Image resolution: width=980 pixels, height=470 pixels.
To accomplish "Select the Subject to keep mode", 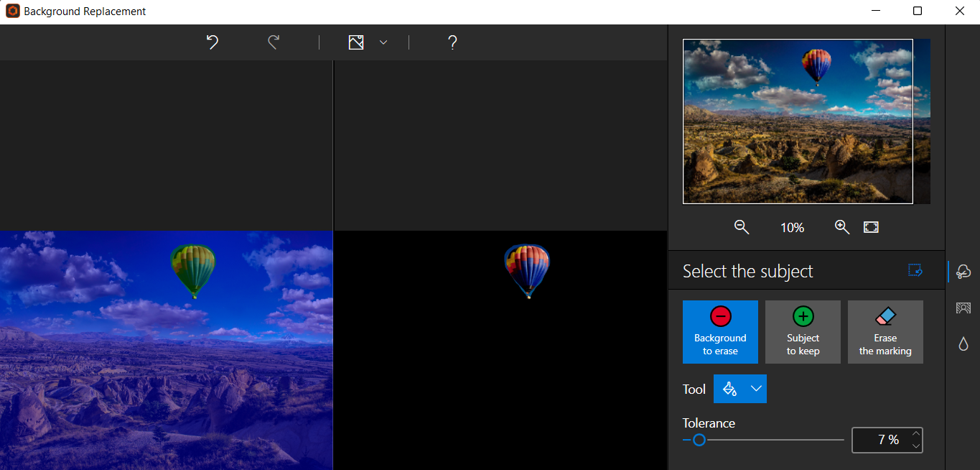I will [x=803, y=332].
